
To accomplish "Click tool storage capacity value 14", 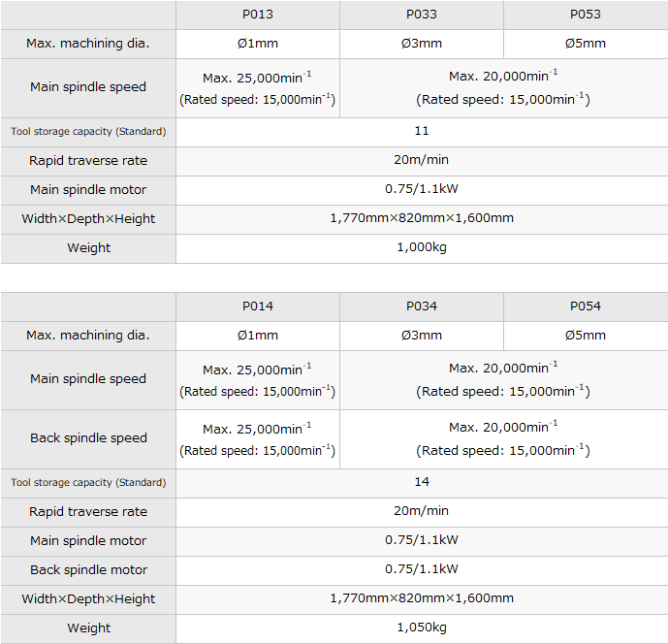I will (422, 482).
